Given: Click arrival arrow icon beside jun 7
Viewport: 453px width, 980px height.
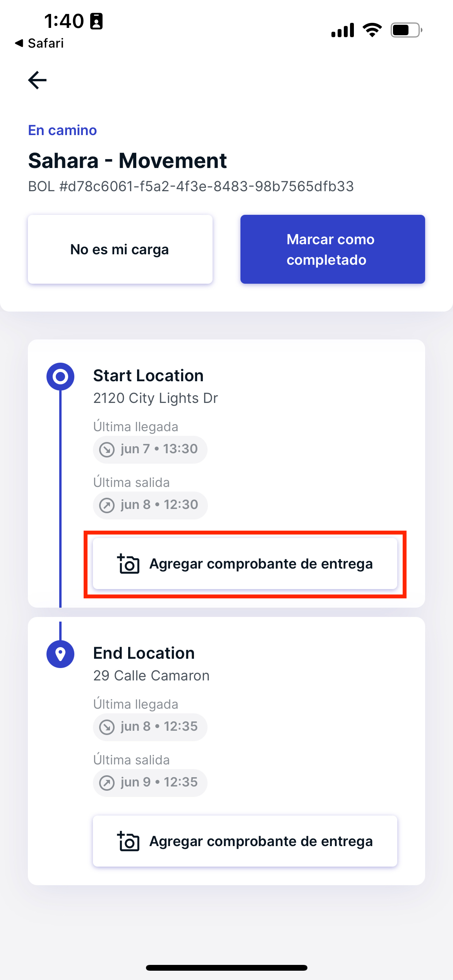Looking at the screenshot, I should 107,450.
